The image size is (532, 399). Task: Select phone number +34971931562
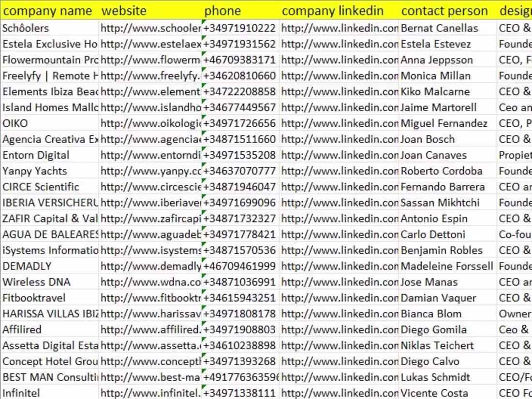(x=240, y=44)
